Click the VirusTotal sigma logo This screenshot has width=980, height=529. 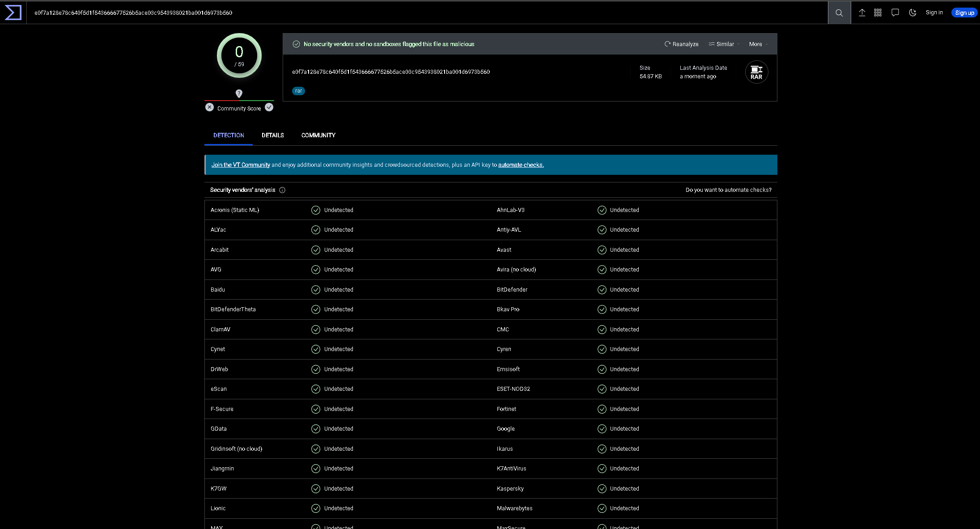pyautogui.click(x=13, y=13)
